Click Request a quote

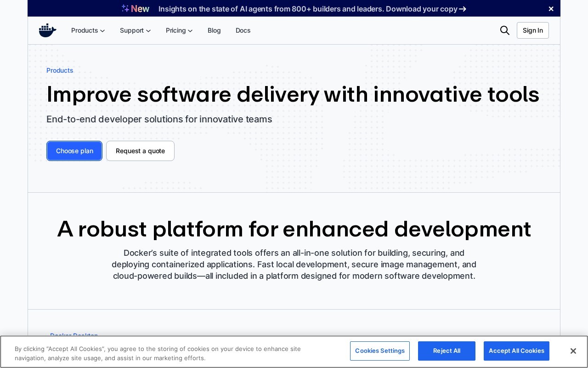(x=140, y=151)
